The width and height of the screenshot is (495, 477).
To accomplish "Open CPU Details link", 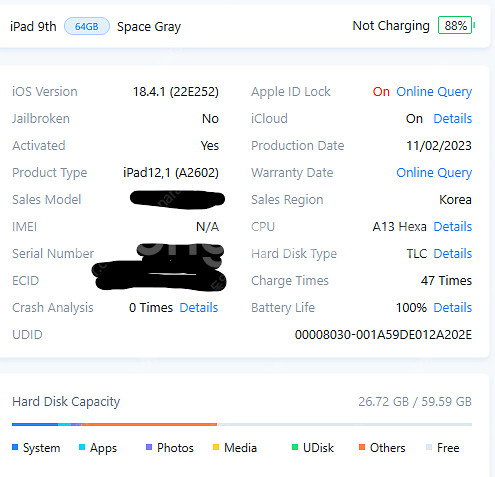I will click(453, 227).
